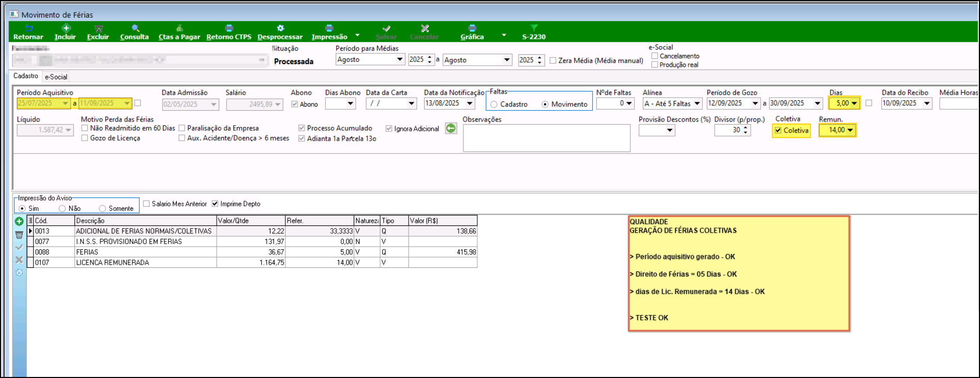The image size is (980, 378).
Task: Toggle Não Readmitido em 60 Dias
Action: (85, 128)
